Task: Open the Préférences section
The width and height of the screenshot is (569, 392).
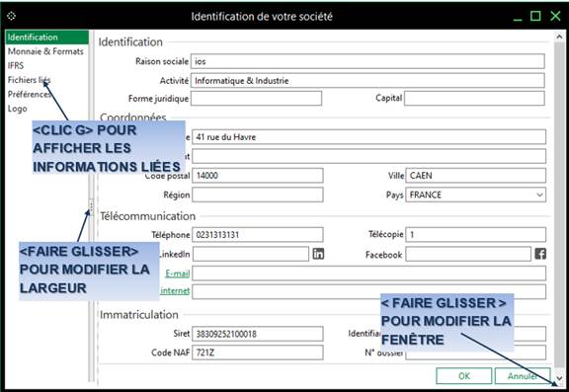Action: coord(30,94)
